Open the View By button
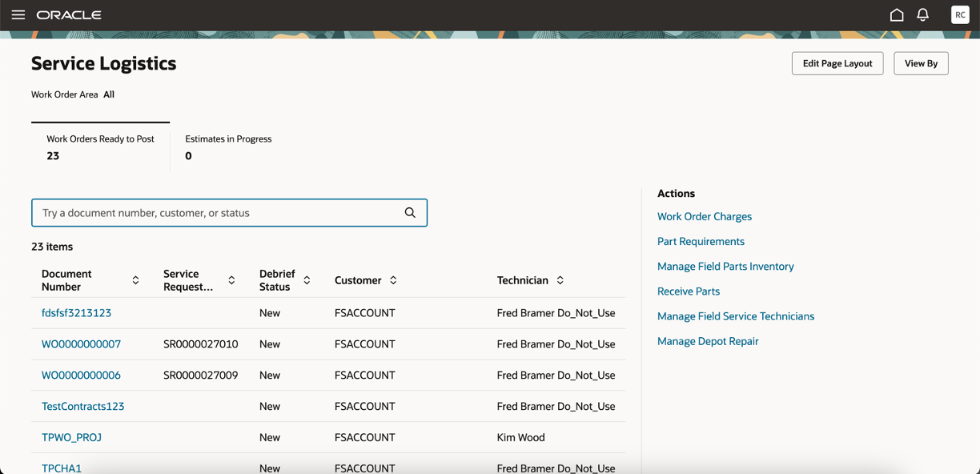 click(921, 63)
